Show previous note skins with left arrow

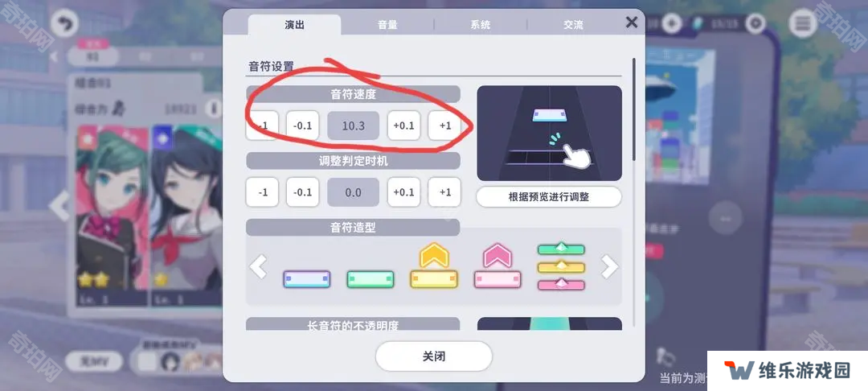pyautogui.click(x=258, y=267)
